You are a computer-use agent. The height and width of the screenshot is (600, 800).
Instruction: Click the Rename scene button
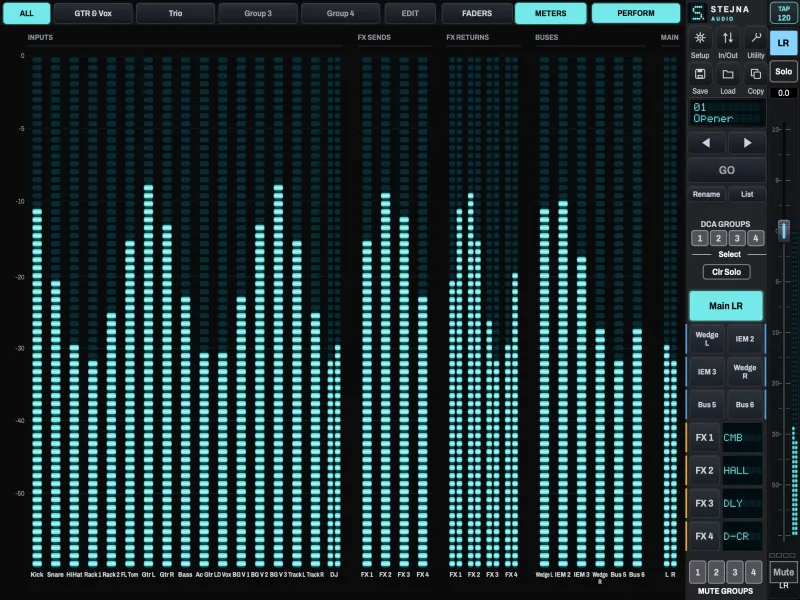[706, 194]
